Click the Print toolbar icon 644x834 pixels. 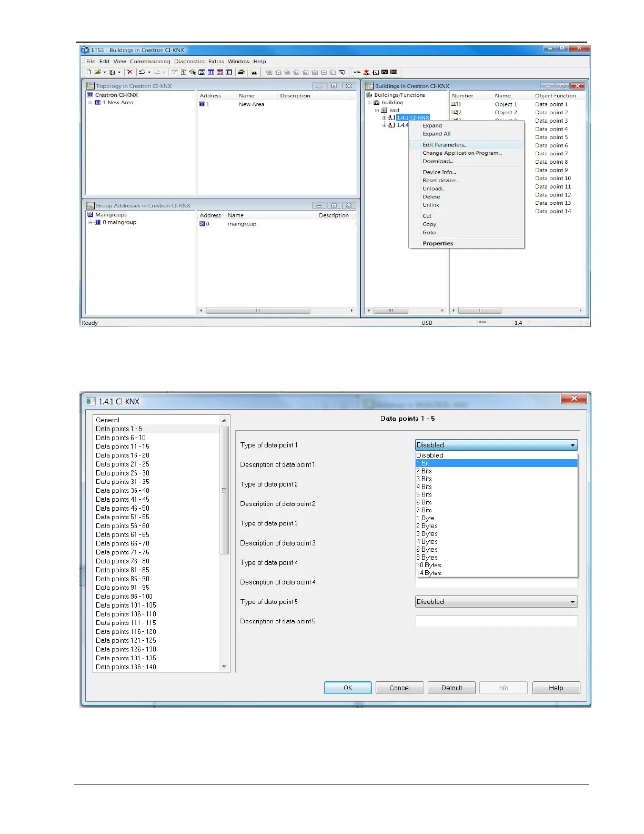[x=241, y=72]
